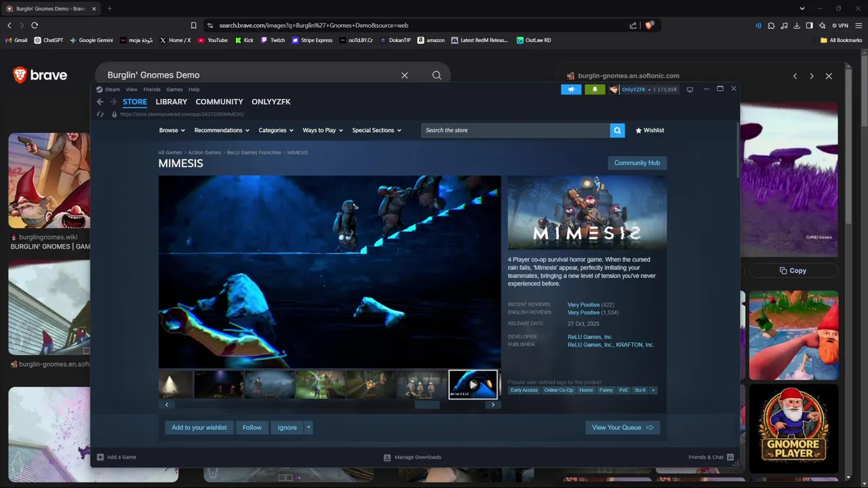868x488 pixels.
Task: Show the previous image in Brave preview
Action: [x=795, y=76]
